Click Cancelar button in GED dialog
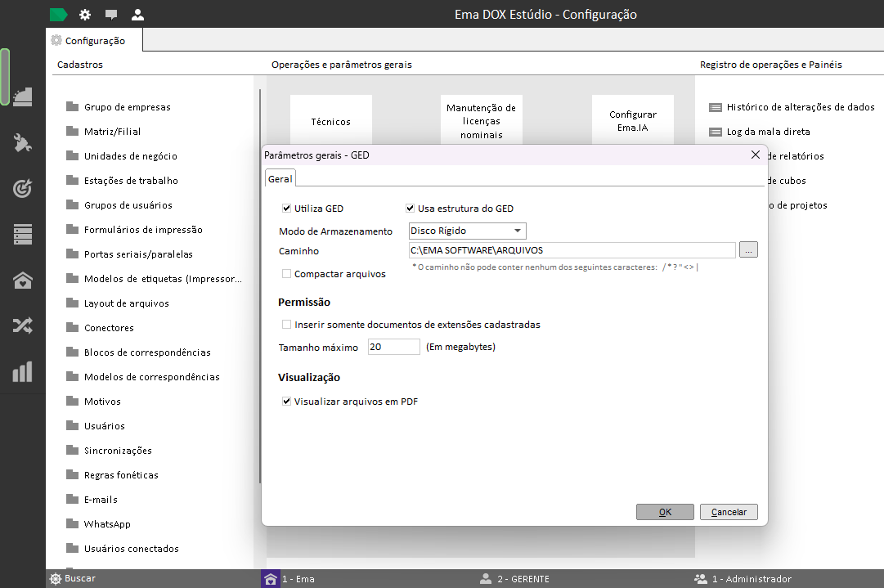The height and width of the screenshot is (588, 884). click(729, 512)
